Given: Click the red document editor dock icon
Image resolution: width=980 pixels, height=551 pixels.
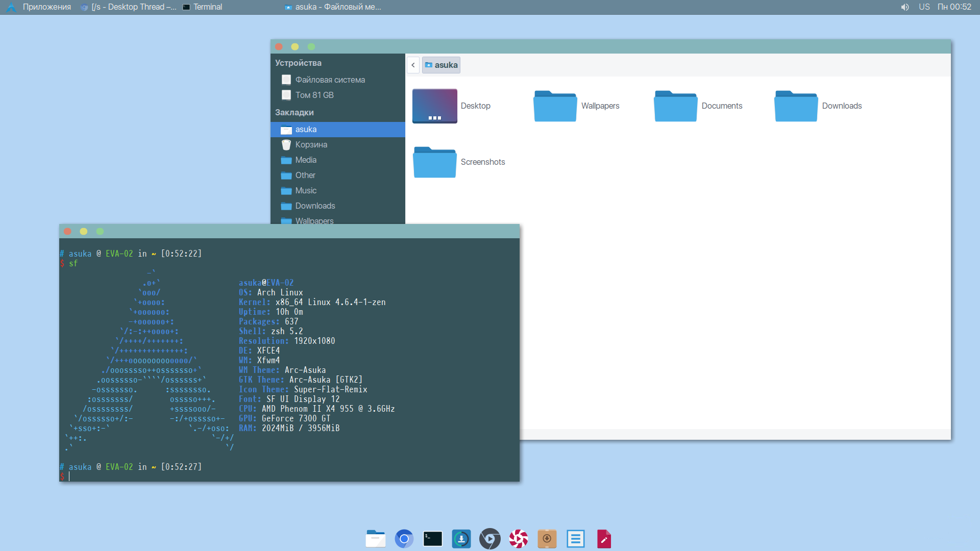Looking at the screenshot, I should 604,539.
